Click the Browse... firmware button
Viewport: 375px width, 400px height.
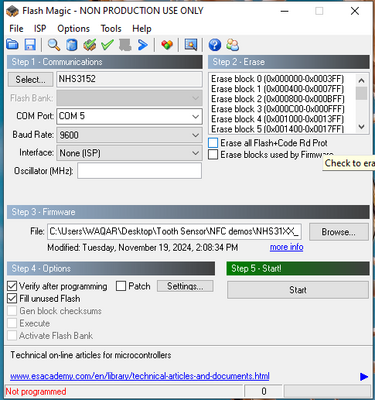click(x=339, y=232)
